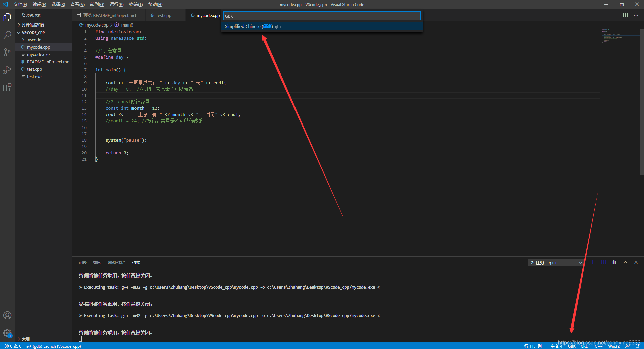
Task: Open the 终端(T) menu
Action: point(136,4)
